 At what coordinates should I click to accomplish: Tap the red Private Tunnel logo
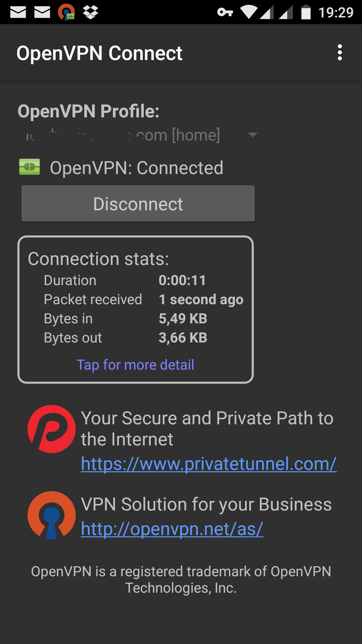(x=52, y=429)
